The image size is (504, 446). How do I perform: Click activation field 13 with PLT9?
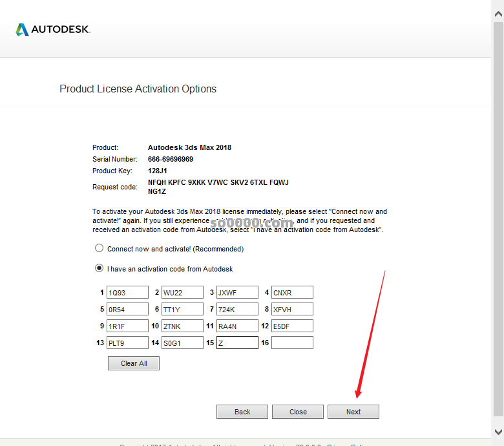(127, 343)
